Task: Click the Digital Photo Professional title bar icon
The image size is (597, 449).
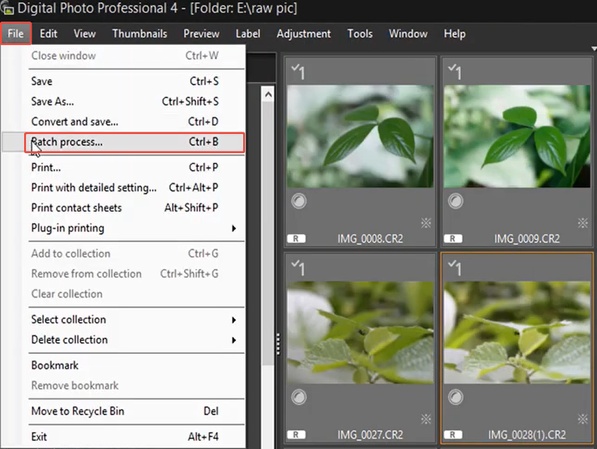Action: click(x=7, y=8)
